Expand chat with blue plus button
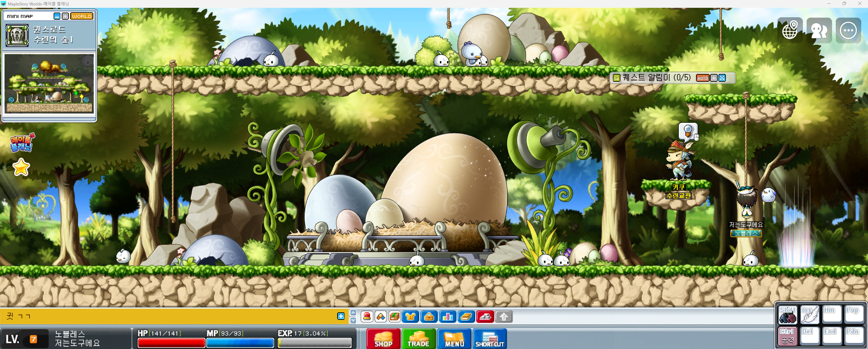 341,316
